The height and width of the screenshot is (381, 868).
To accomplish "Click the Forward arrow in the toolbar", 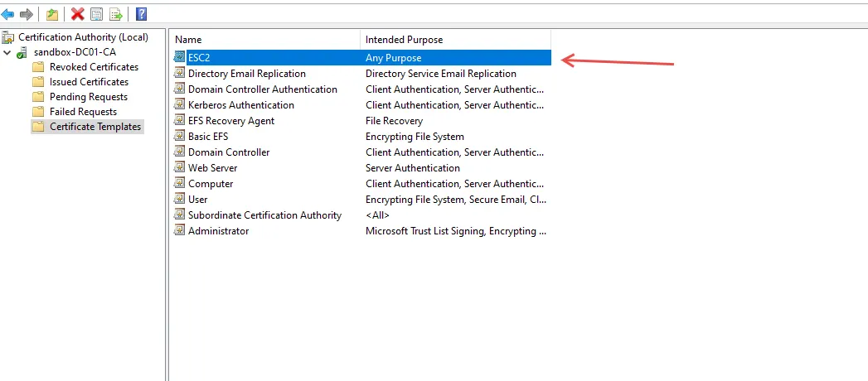I will coord(26,14).
